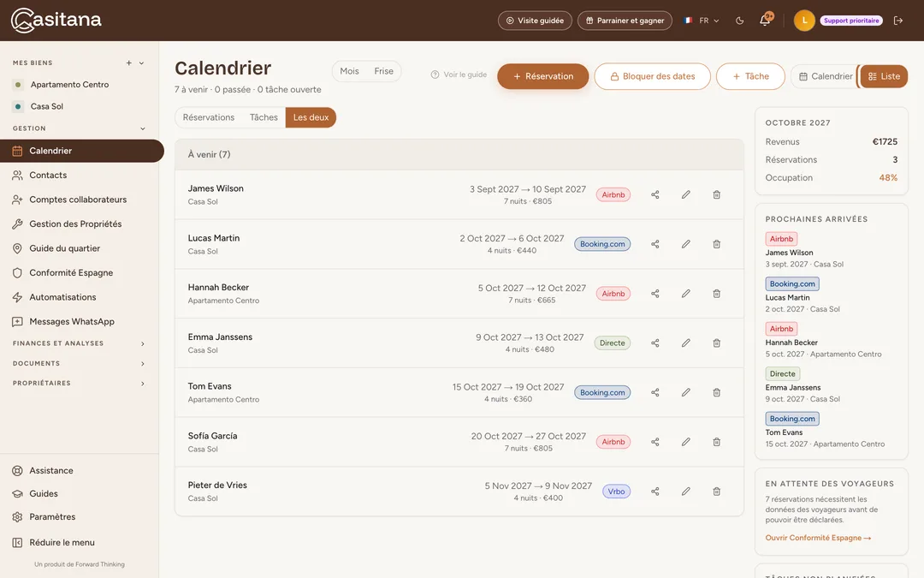The width and height of the screenshot is (924, 578).
Task: Delete the James Wilson reservation
Action: coord(717,194)
